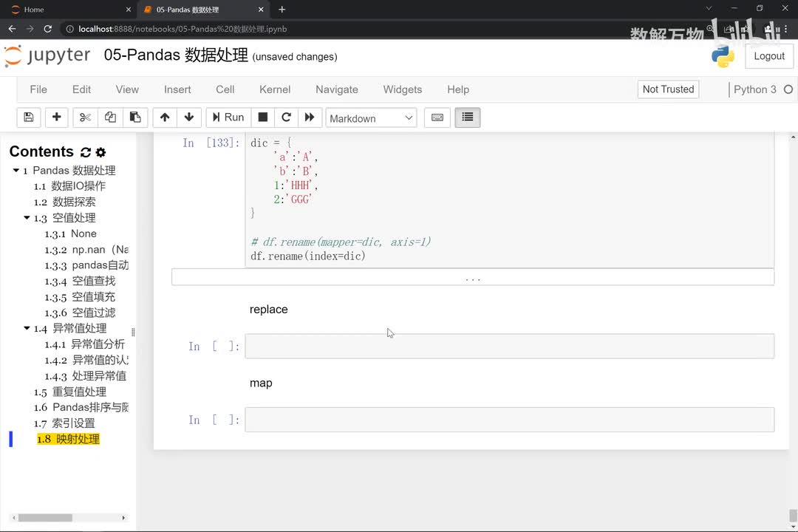Viewport: 798px width, 532px height.
Task: Expand the collapsed output with the three dots
Action: pos(473,278)
